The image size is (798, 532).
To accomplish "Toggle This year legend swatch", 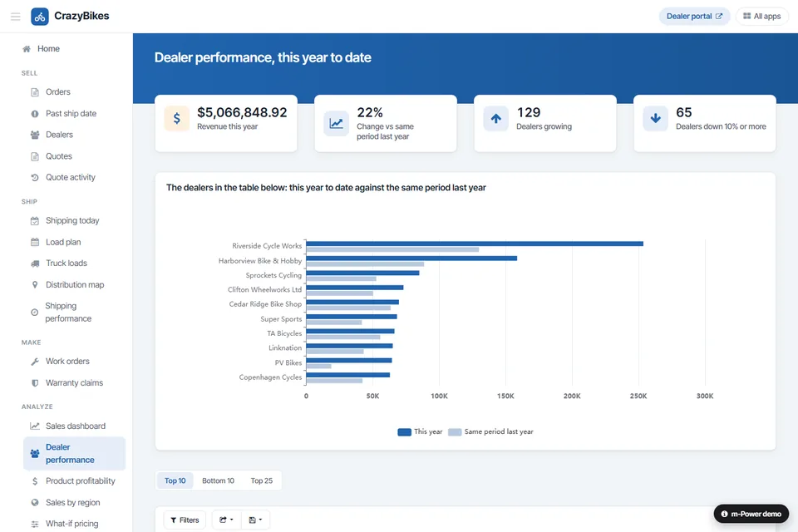I will click(x=405, y=432).
